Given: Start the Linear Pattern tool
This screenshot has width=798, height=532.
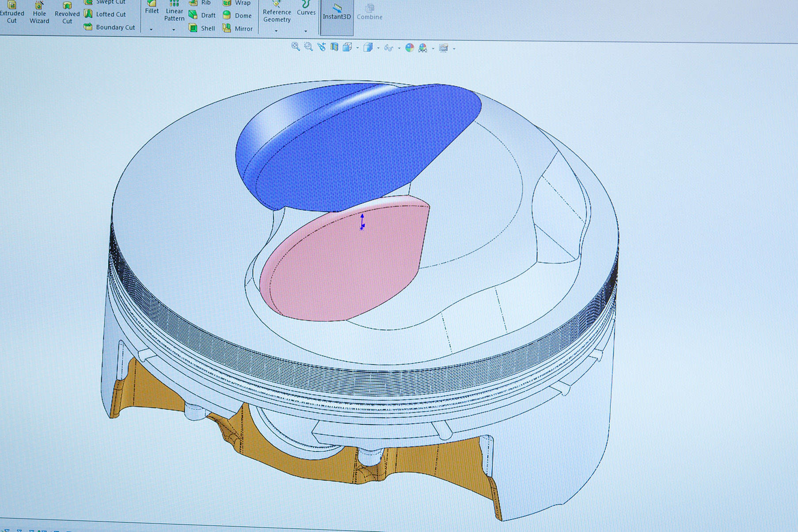Looking at the screenshot, I should point(174,11).
